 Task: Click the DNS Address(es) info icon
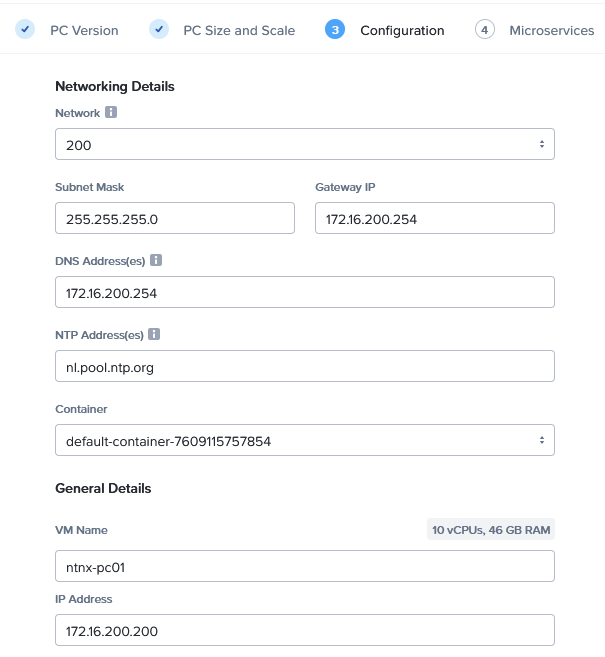pyautogui.click(x=156, y=261)
